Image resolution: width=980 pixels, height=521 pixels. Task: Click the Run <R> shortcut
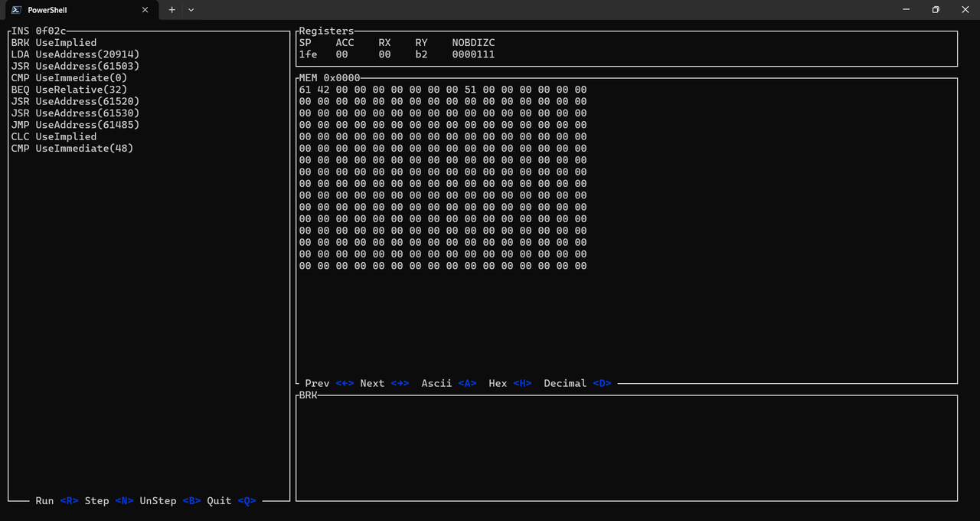(57, 501)
